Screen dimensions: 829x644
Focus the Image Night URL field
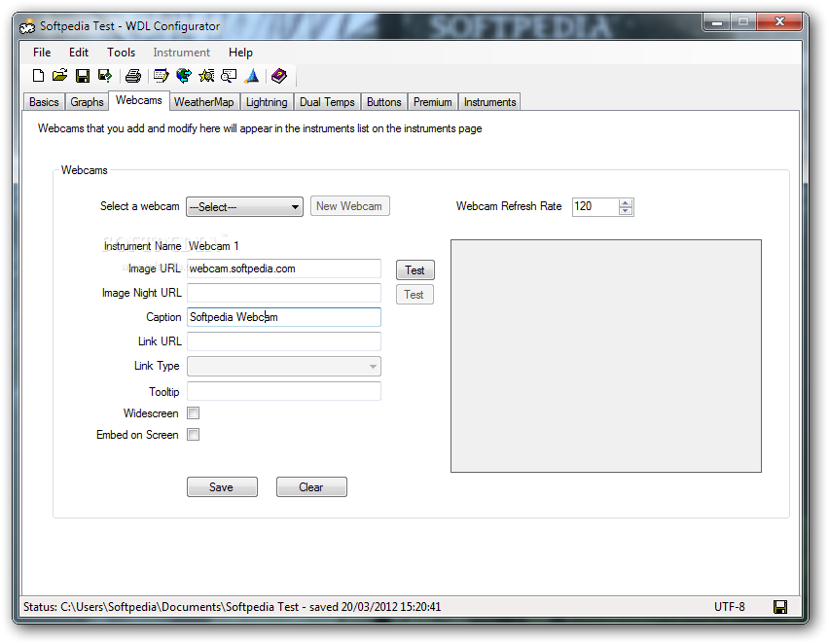point(284,293)
